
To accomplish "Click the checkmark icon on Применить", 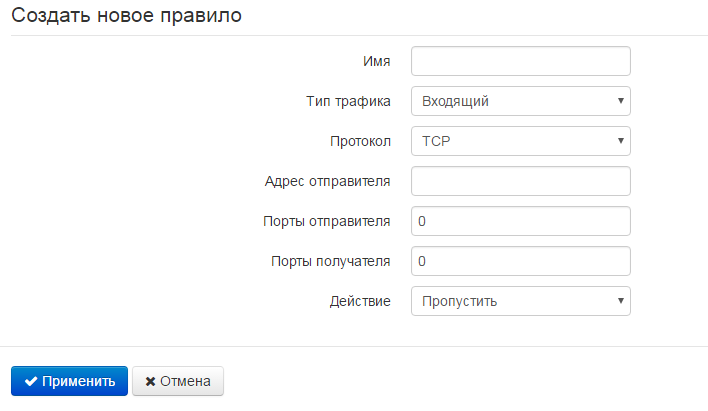I will click(31, 381).
